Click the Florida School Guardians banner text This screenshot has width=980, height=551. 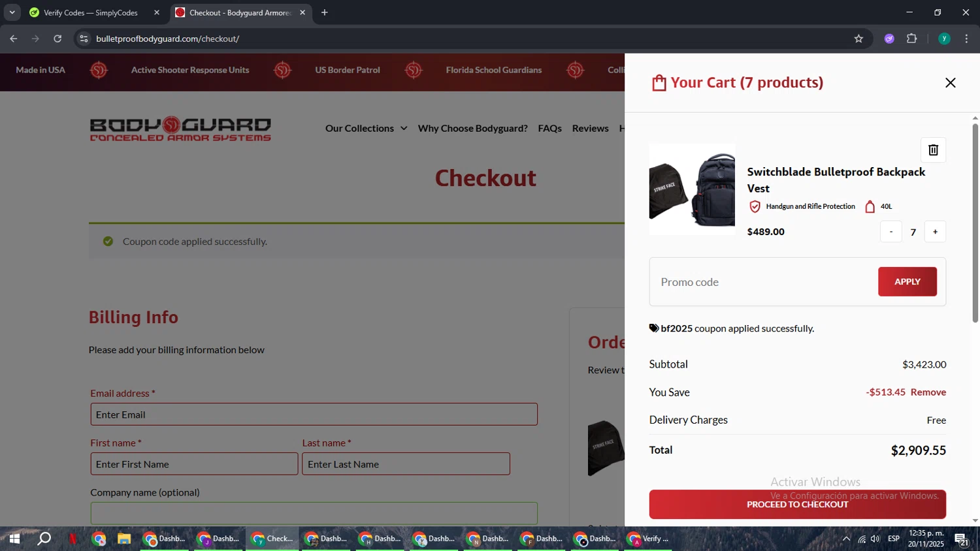(x=494, y=70)
